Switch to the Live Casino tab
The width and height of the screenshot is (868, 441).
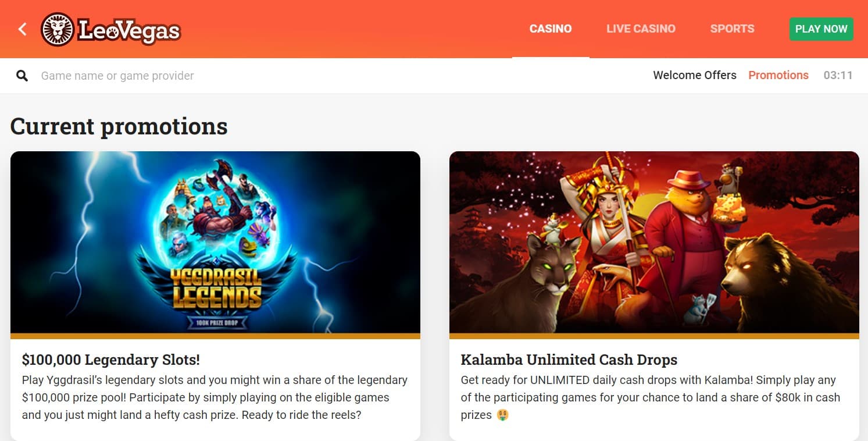pos(641,29)
